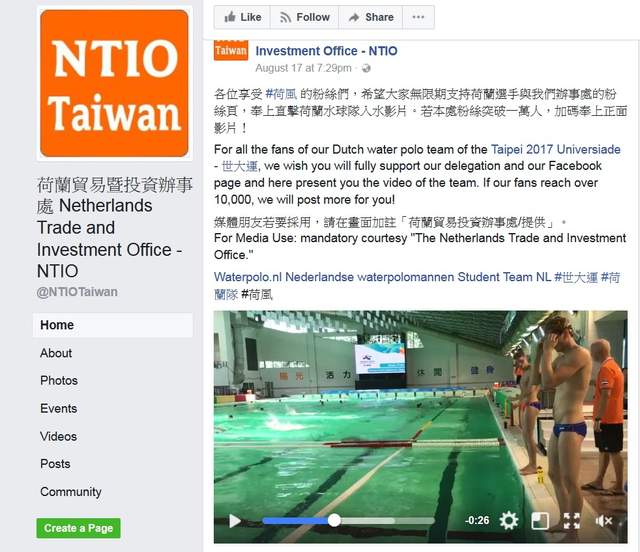Viewport: 640px width, 552px height.
Task: Open the Waterpolo.nl link
Action: point(248,277)
